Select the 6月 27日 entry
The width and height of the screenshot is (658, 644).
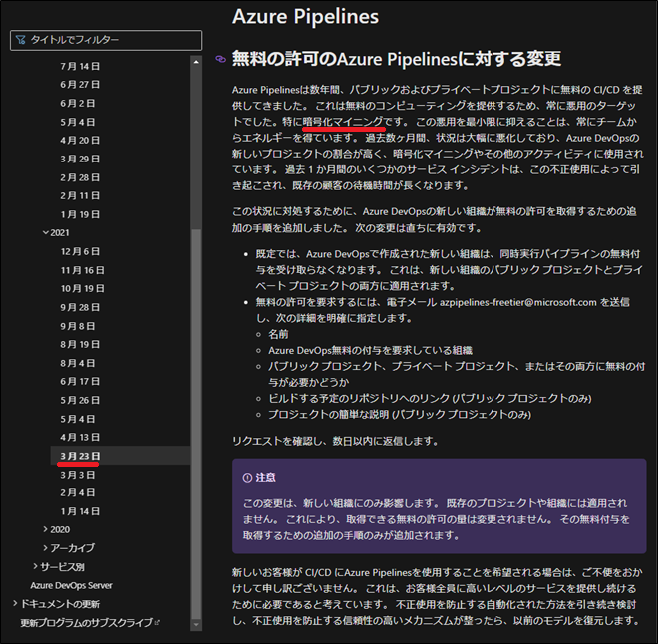coord(80,85)
